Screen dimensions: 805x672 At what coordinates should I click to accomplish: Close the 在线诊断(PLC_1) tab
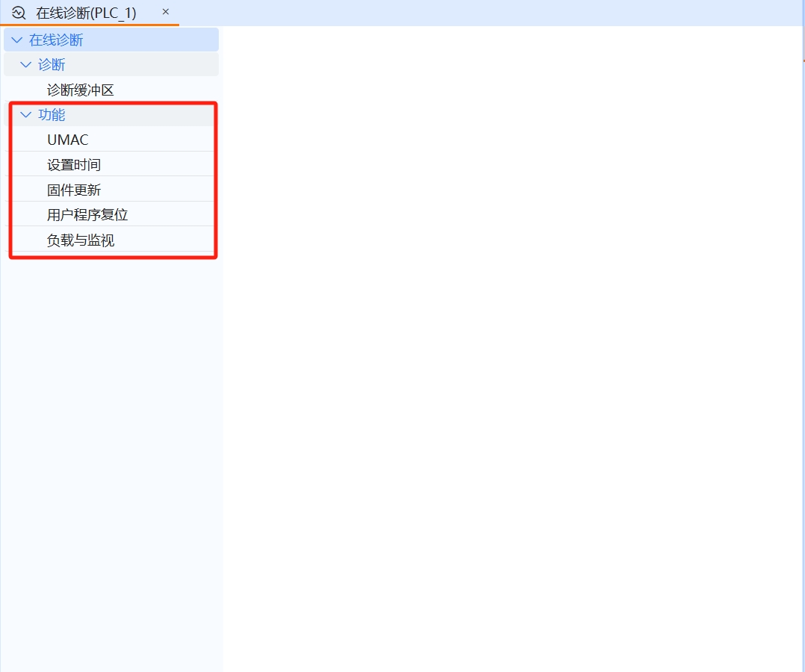coord(165,12)
